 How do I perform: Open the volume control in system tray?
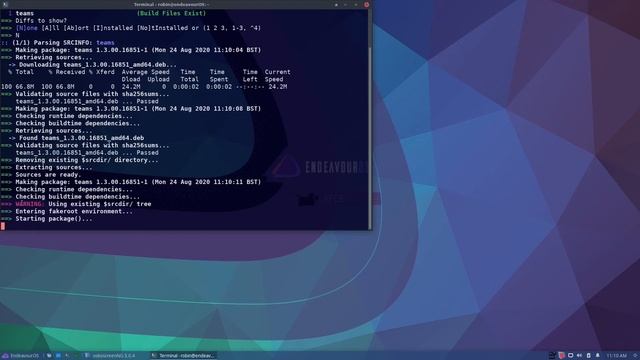point(579,356)
